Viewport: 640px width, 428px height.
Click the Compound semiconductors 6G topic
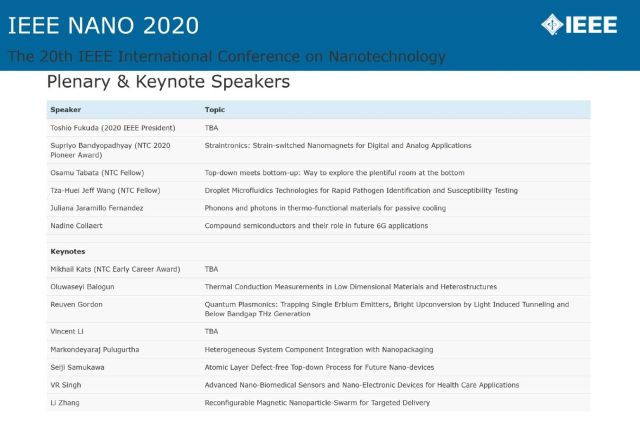[x=316, y=226]
